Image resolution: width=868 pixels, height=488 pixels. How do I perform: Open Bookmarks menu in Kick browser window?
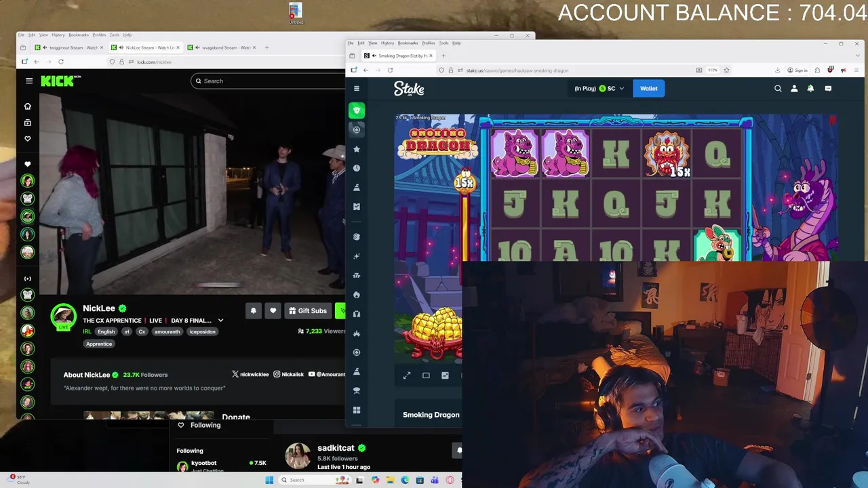[x=79, y=35]
